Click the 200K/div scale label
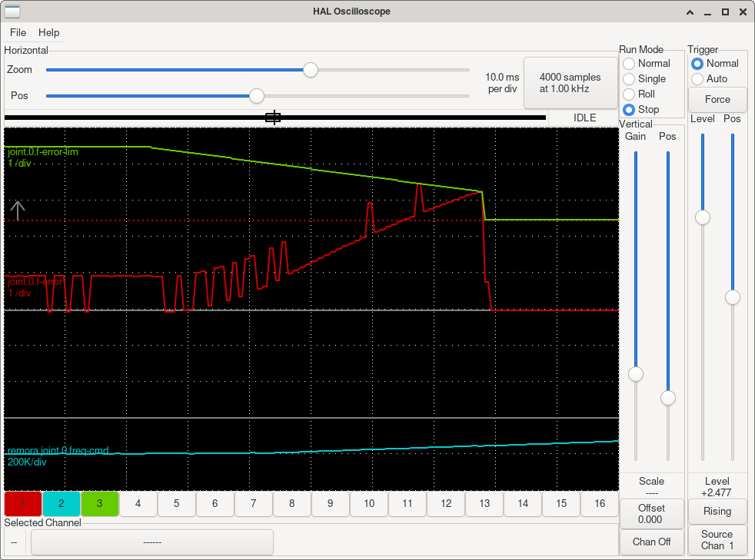This screenshot has height=560, width=755. [27, 462]
